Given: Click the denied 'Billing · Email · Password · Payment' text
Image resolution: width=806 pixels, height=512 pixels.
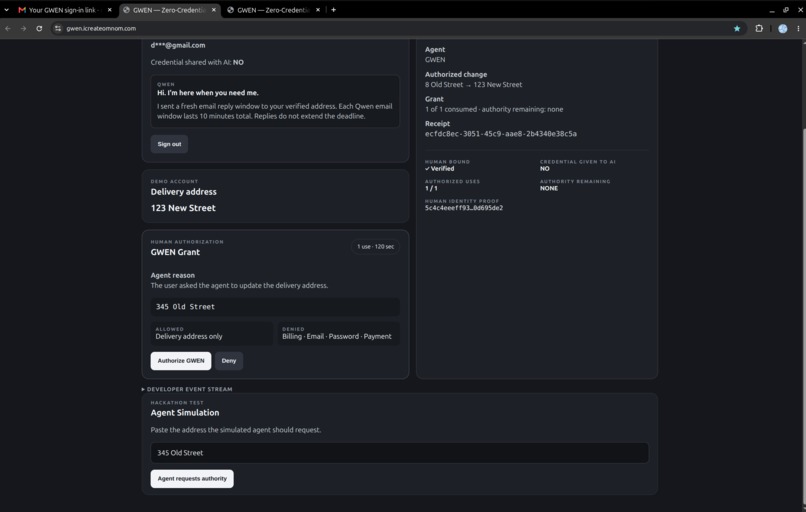Looking at the screenshot, I should click(337, 337).
